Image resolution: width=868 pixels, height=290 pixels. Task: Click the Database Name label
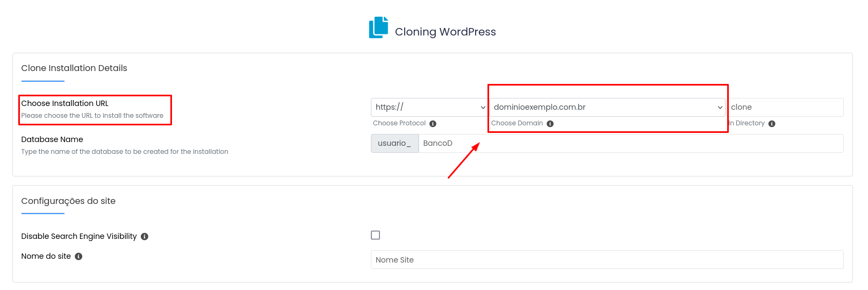pos(52,139)
